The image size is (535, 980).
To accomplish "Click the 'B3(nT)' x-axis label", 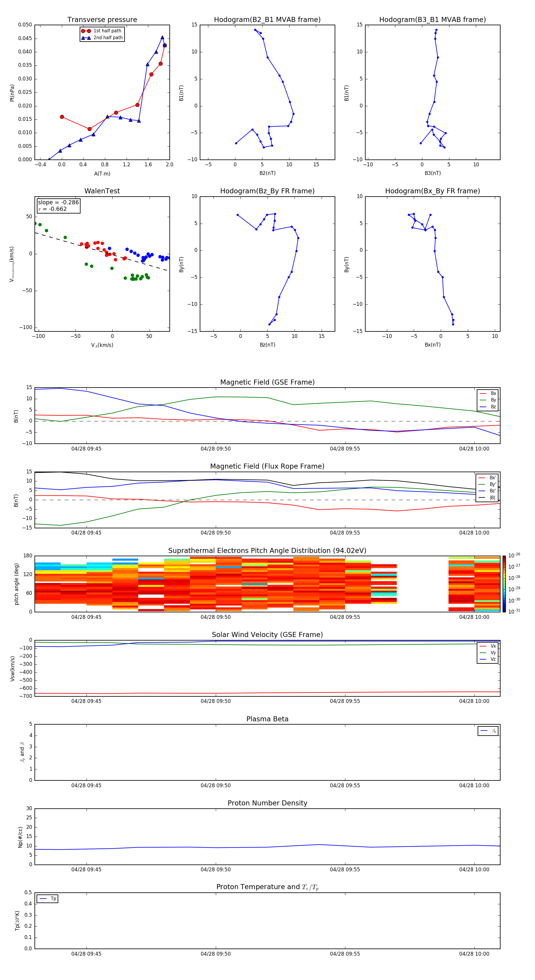I will 432,173.
